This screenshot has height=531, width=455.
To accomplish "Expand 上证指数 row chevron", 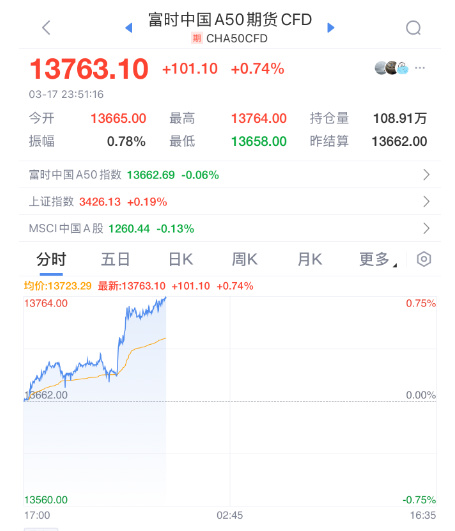I will point(426,201).
